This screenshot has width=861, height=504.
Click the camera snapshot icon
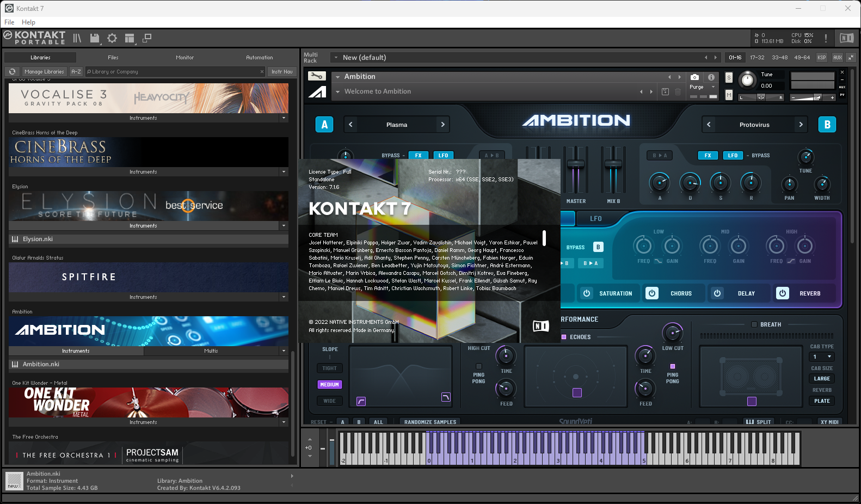point(694,77)
